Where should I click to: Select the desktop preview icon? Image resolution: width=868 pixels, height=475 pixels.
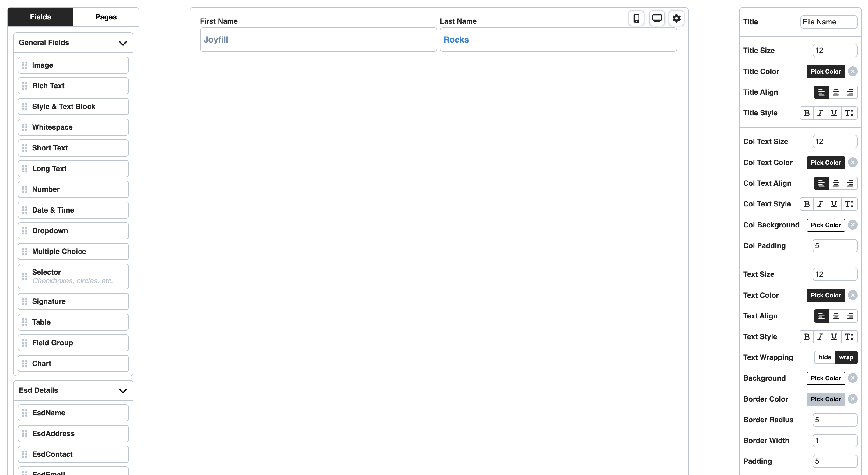656,18
